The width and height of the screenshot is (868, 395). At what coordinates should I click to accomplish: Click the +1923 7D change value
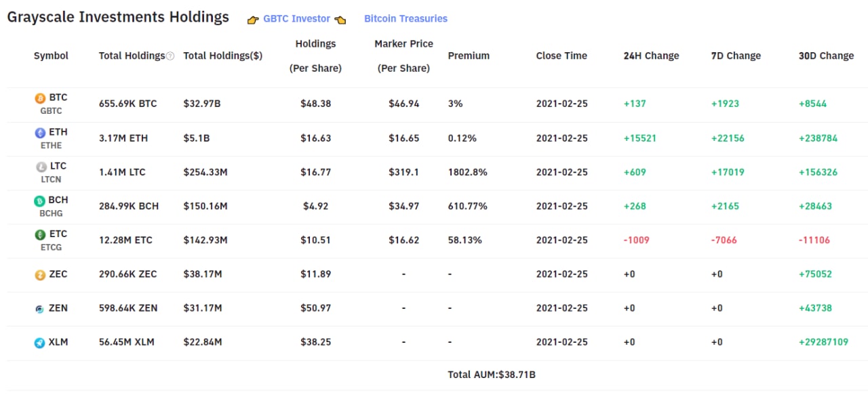[725, 104]
